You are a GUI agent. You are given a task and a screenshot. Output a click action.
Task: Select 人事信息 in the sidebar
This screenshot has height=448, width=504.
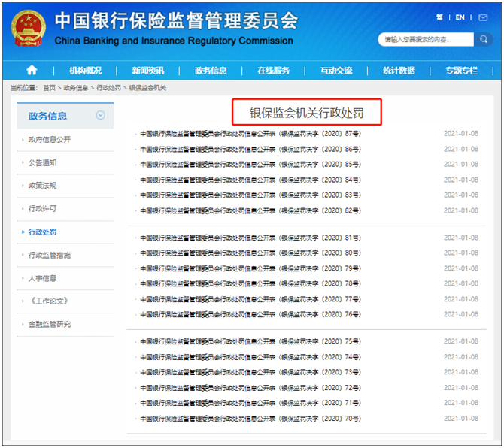pyautogui.click(x=42, y=278)
